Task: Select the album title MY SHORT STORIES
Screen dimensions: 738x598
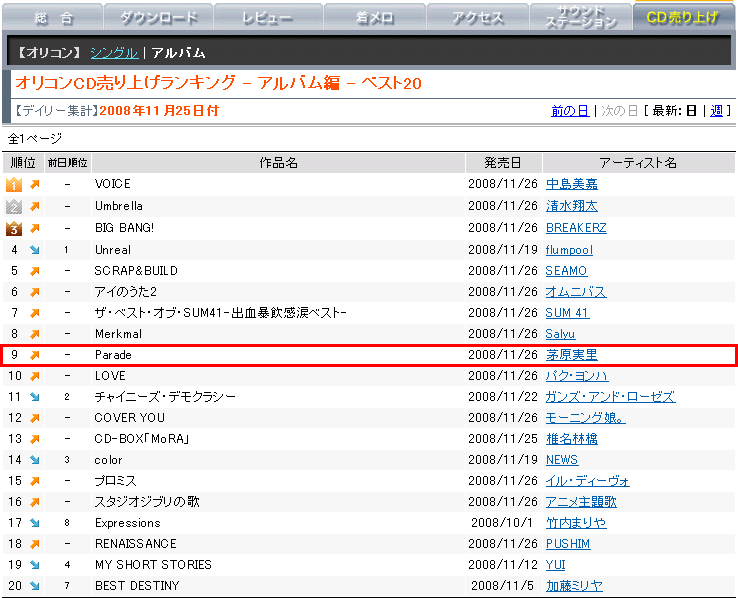Action: pyautogui.click(x=153, y=565)
